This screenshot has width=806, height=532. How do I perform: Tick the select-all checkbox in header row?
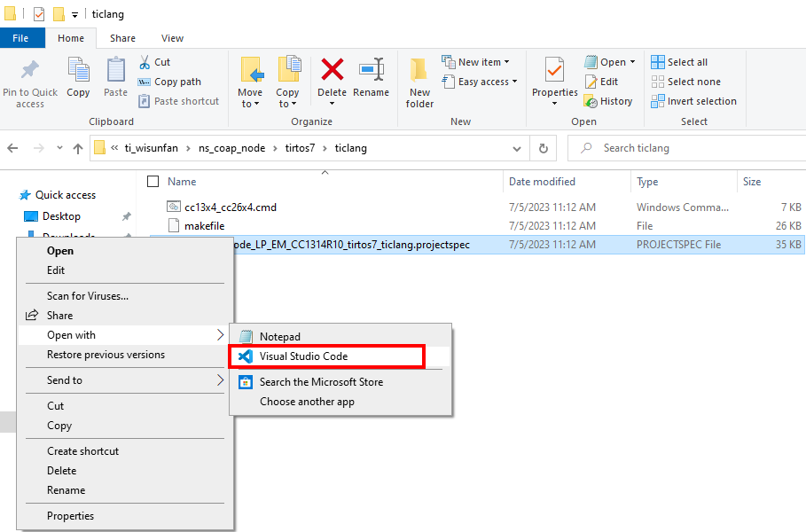click(153, 182)
